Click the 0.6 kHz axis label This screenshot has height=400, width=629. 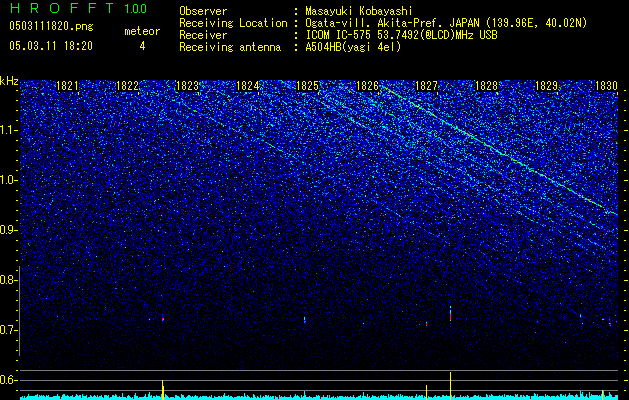point(9,380)
